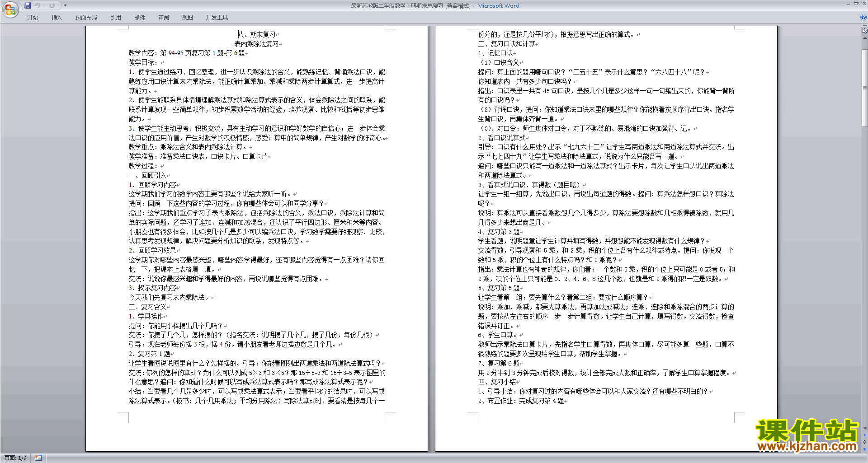
Task: Click the page count 页面: 1/9 in status bar
Action: point(15,458)
